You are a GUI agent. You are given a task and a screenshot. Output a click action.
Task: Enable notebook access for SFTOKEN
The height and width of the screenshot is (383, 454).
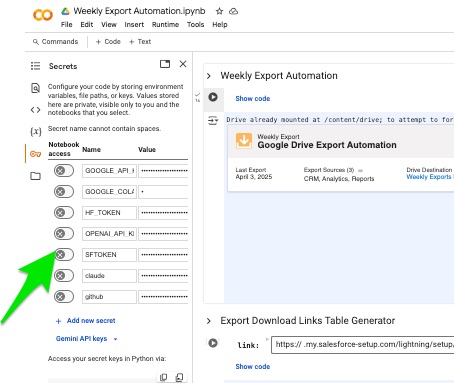click(64, 255)
